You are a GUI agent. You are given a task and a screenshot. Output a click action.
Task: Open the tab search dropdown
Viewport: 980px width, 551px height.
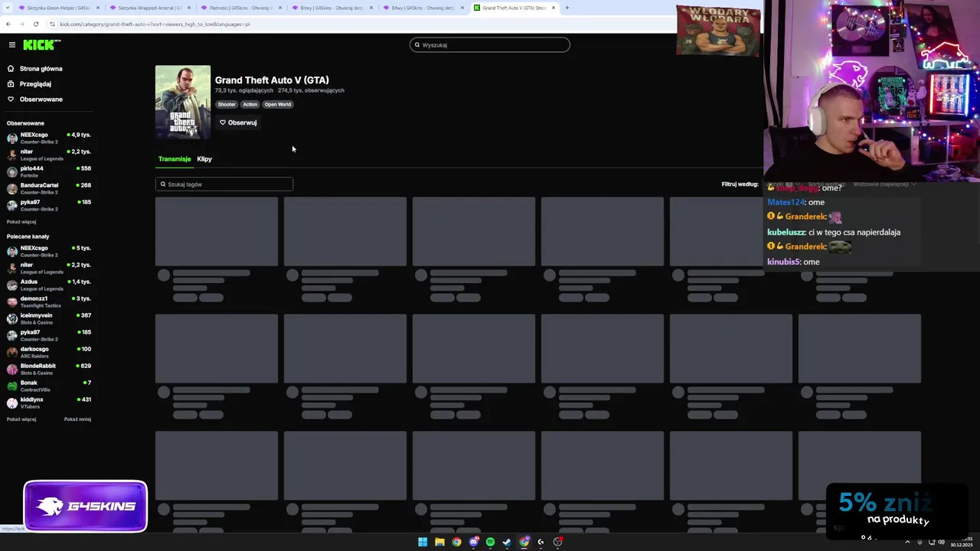click(x=7, y=8)
